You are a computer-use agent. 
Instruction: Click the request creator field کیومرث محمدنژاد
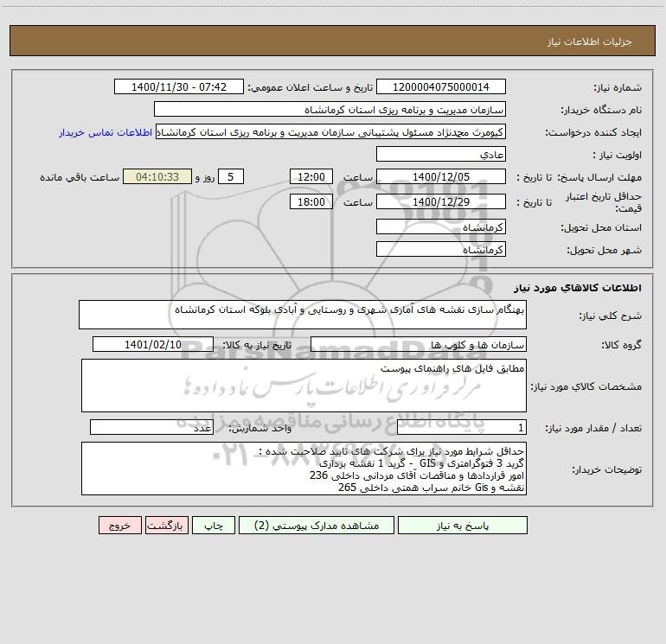(331, 131)
